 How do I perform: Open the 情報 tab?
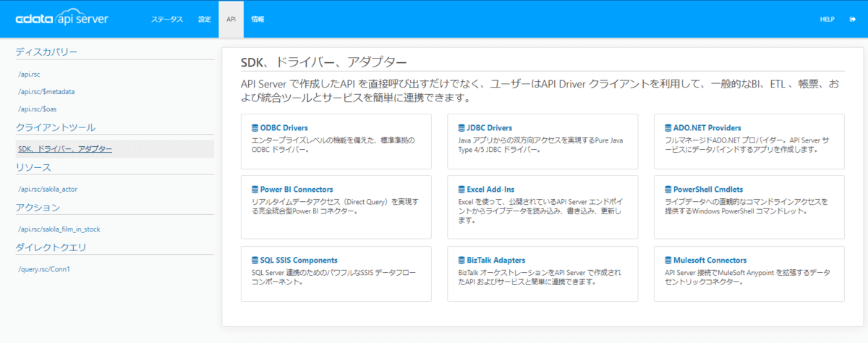258,19
